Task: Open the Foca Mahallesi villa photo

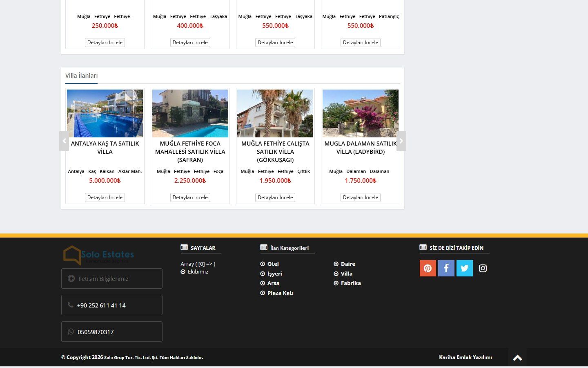Action: [190, 113]
